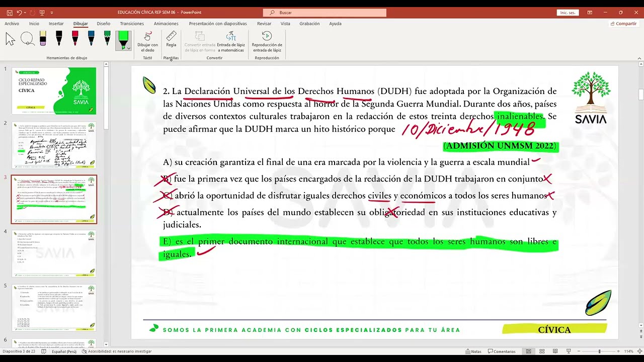Choose the Lasso select tool
Viewport: 644px width, 362px height.
[x=27, y=39]
